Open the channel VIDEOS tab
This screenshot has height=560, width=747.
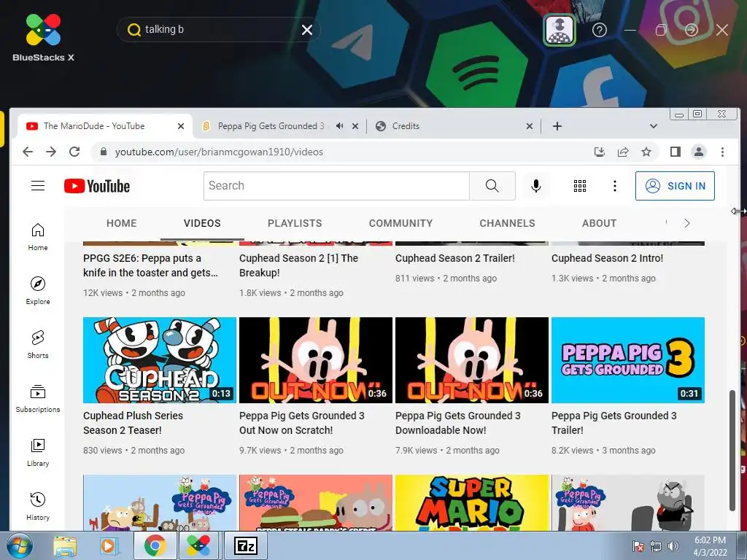point(203,223)
